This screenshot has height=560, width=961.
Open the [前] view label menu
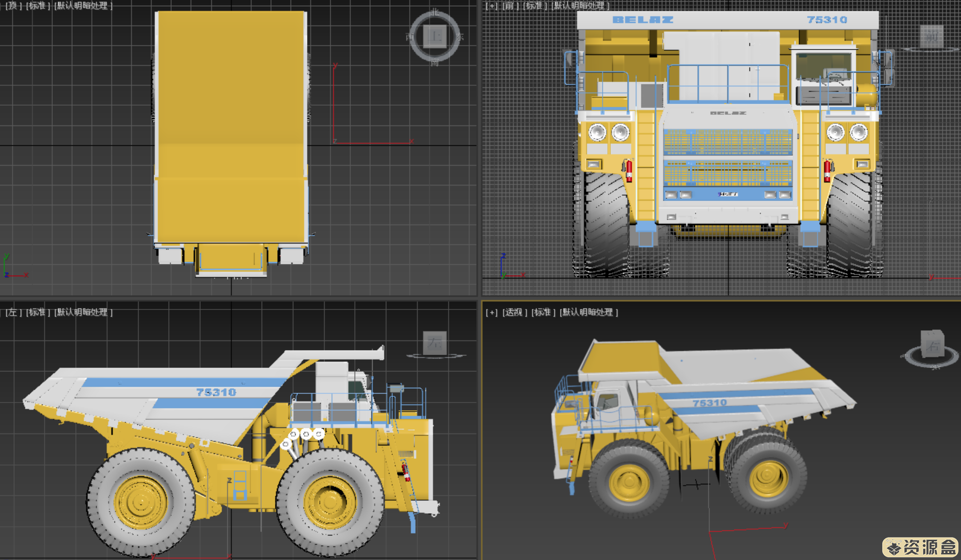[510, 6]
